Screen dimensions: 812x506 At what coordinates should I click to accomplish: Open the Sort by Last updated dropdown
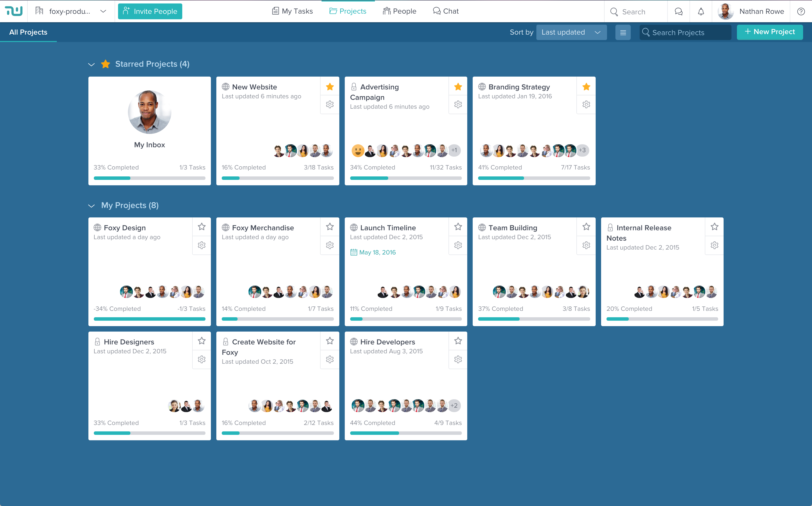[571, 32]
